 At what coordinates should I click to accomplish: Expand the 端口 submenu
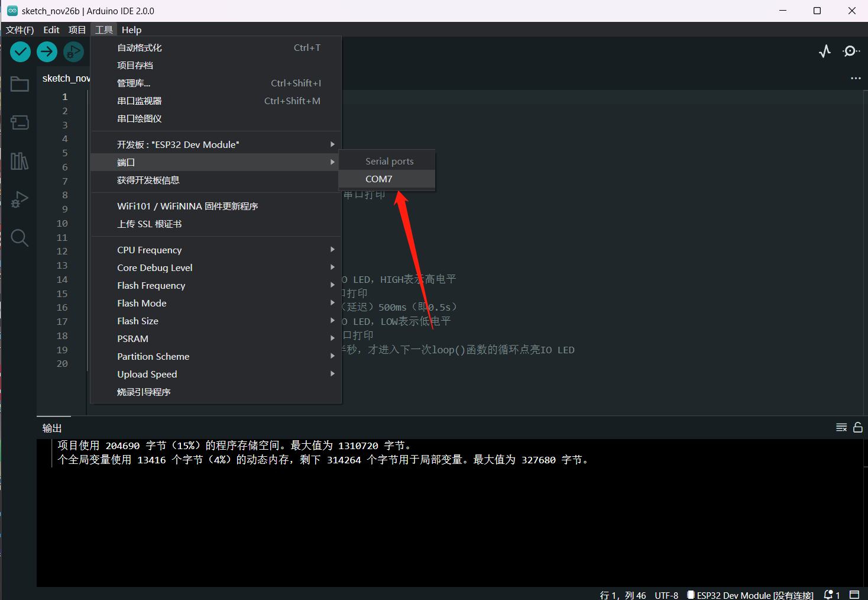[x=216, y=162]
